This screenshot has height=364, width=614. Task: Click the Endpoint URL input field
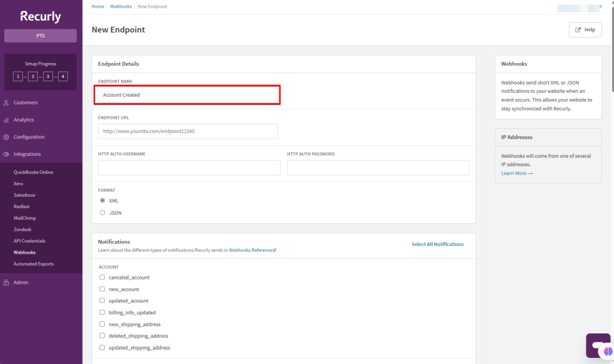pos(188,131)
